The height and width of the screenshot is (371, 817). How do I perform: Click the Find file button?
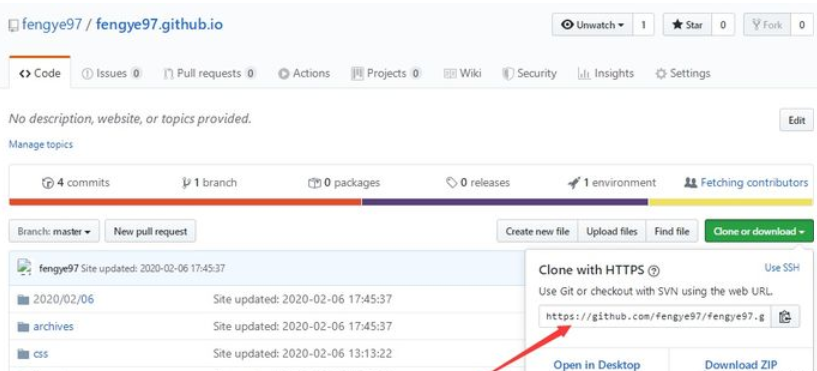672,231
